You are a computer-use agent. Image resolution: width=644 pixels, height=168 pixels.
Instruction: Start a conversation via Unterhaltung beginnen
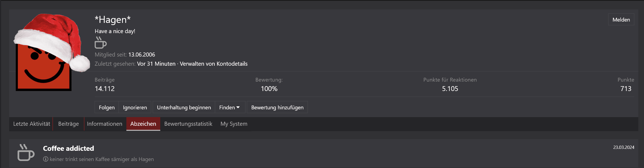(184, 107)
